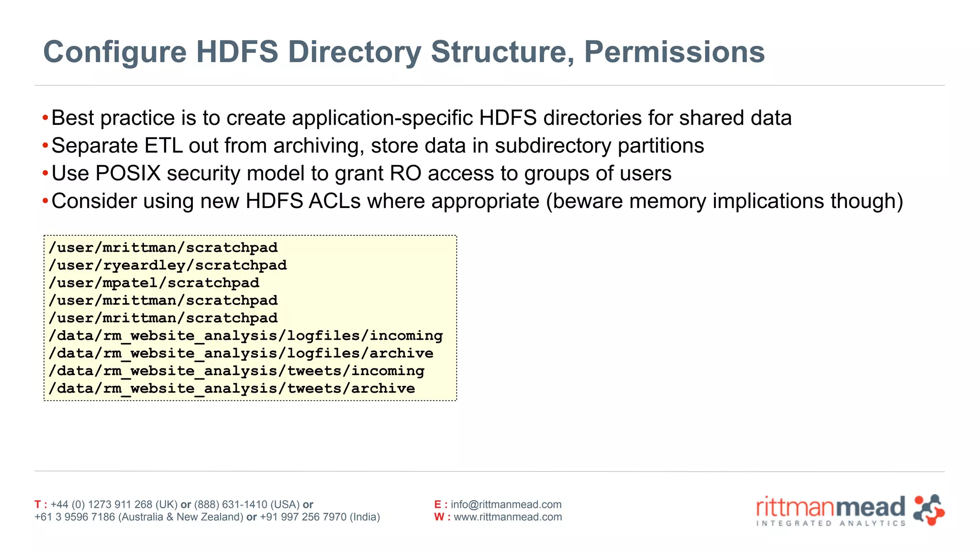Click the /user/ryeardley/scratchpad path line

click(167, 265)
